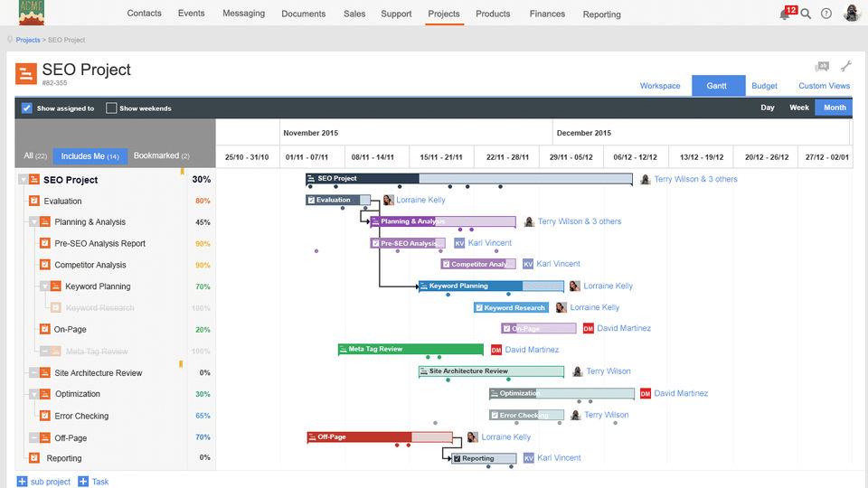Collapse the Keyword Planning group
This screenshot has width=868, height=488.
coord(44,286)
